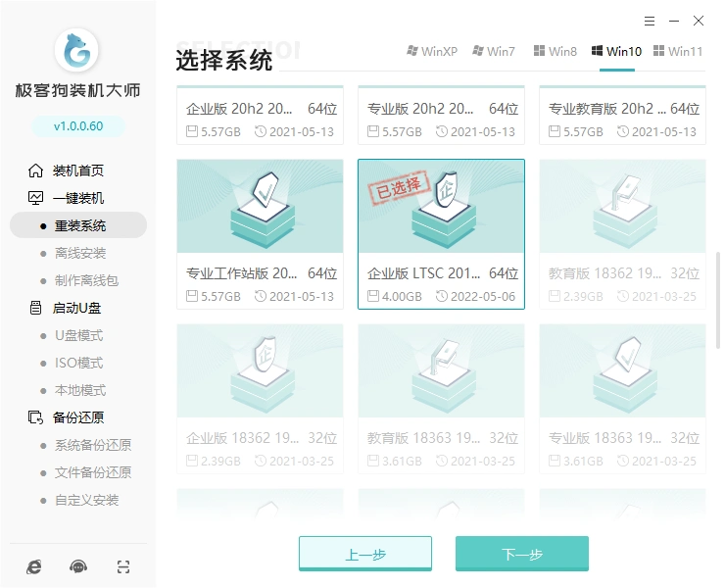Click the home icon beside 装机首页
The height and width of the screenshot is (588, 725).
tap(35, 171)
